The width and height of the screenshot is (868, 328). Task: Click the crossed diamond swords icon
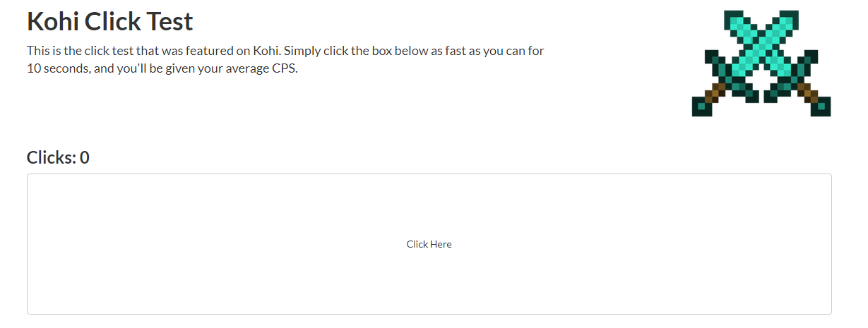(761, 63)
